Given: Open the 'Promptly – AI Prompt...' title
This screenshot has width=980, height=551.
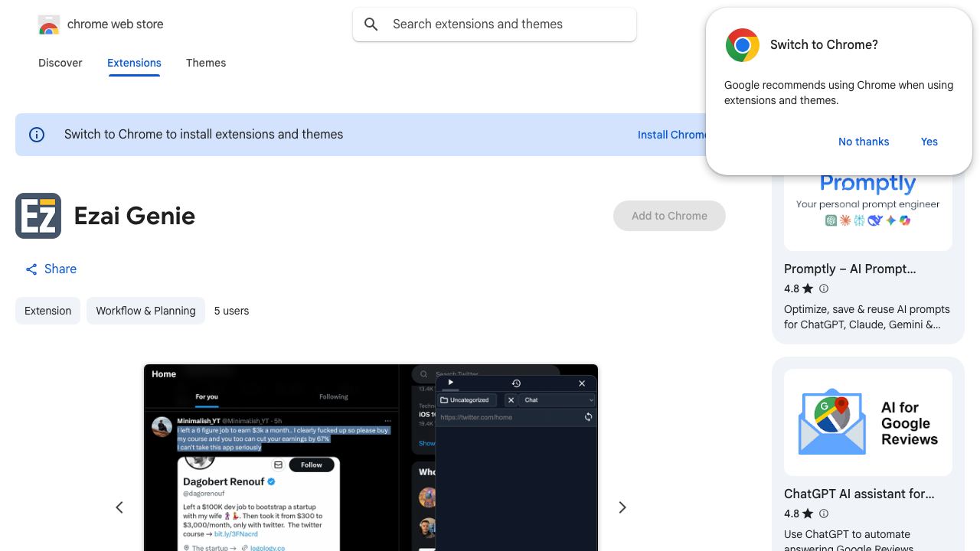Looking at the screenshot, I should point(850,269).
